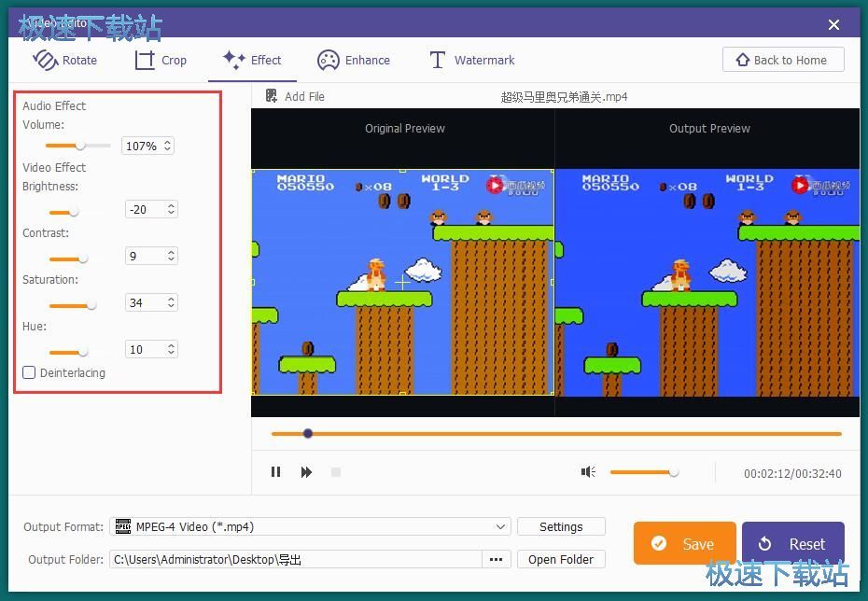Open the Enhance tab
868x601 pixels.
click(354, 60)
